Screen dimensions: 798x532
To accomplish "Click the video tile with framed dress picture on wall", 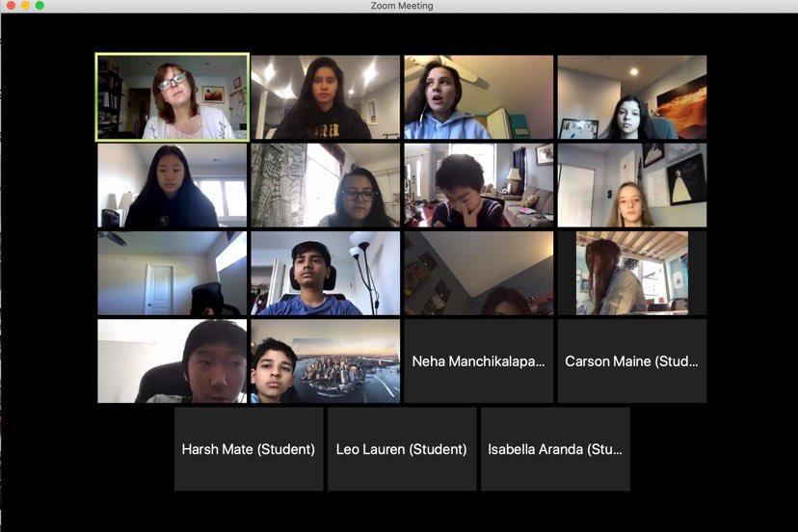I will click(632, 185).
